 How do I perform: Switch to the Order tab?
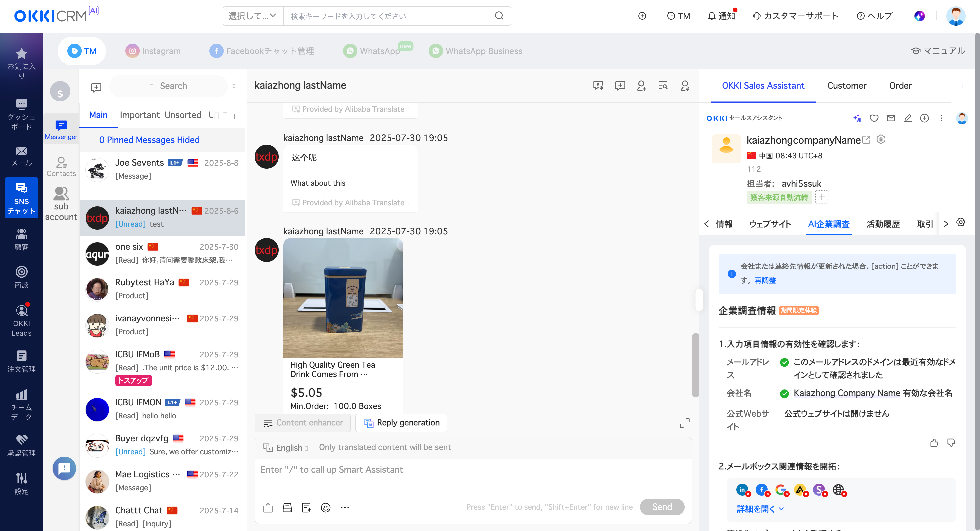point(900,86)
